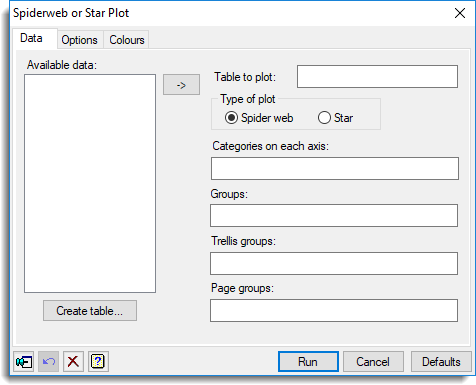476x385 pixels.
Task: Click the Run button
Action: point(308,362)
